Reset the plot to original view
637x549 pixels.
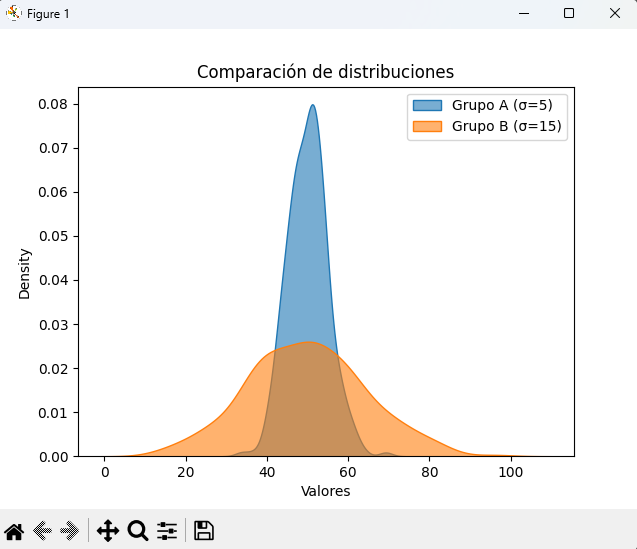click(14, 531)
